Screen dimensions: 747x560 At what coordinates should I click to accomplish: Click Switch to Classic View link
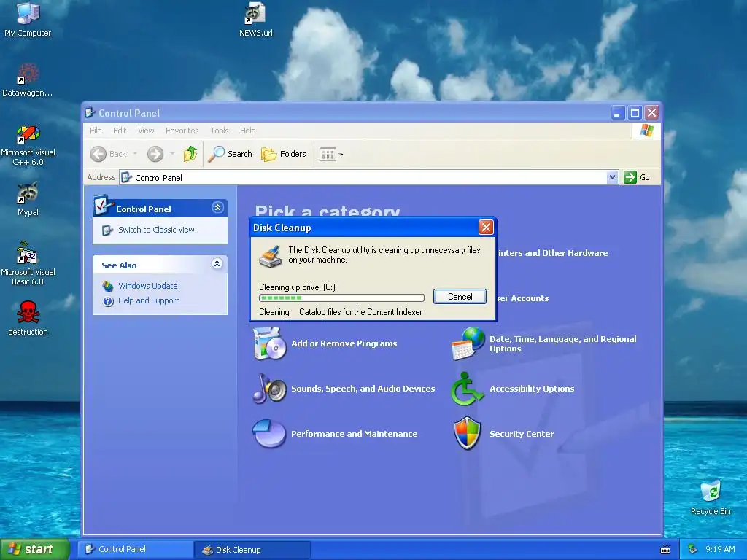[x=156, y=230]
